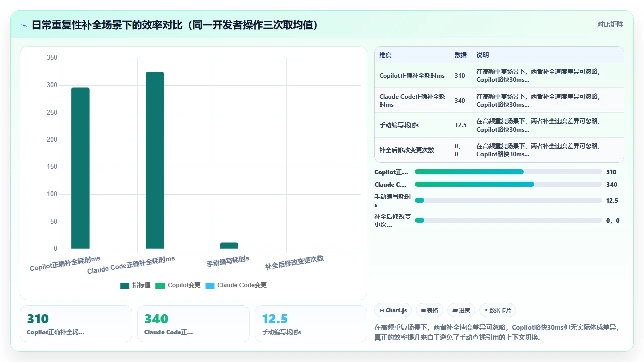This screenshot has width=644, height=362.
Task: Toggle the Copilot变更 legend entry
Action: point(178,285)
